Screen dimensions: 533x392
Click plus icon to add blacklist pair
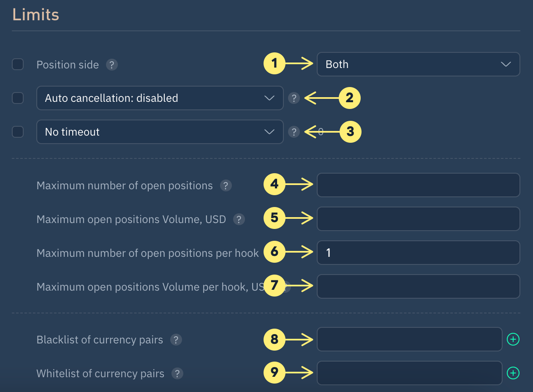coord(513,339)
